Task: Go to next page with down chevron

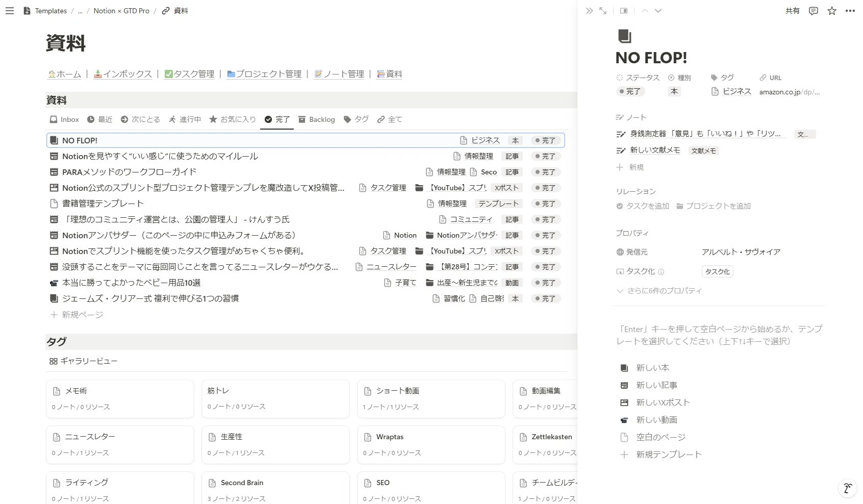Action: (658, 11)
